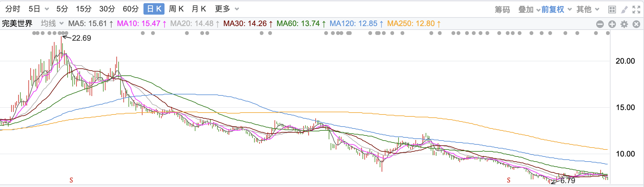Switch to 月K monthly candles
Image resolution: width=644 pixels, height=187 pixels.
(x=199, y=9)
